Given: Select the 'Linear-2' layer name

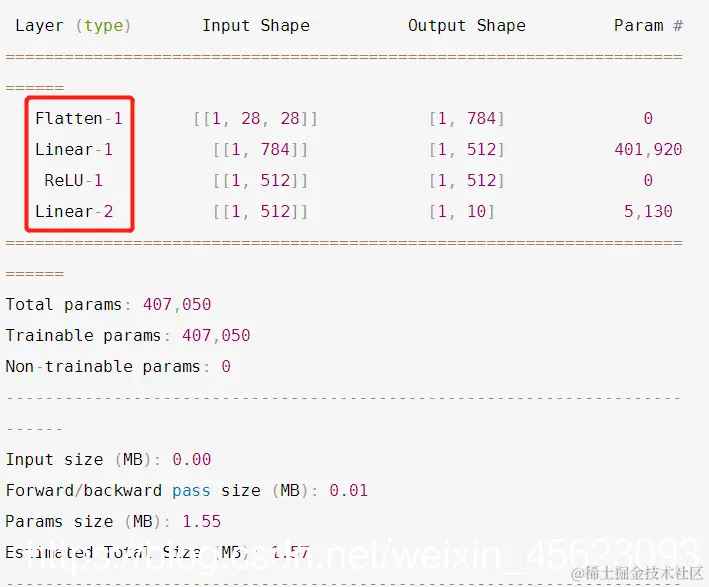Looking at the screenshot, I should click(x=74, y=212).
